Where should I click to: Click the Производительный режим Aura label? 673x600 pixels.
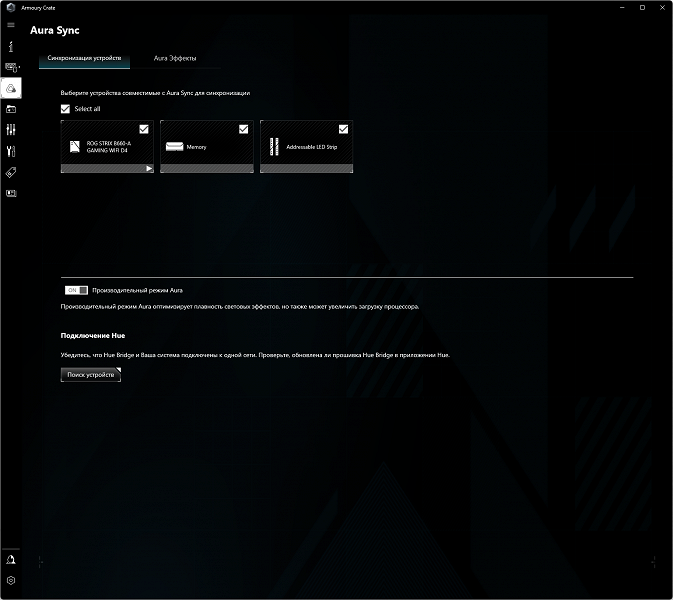click(x=137, y=291)
